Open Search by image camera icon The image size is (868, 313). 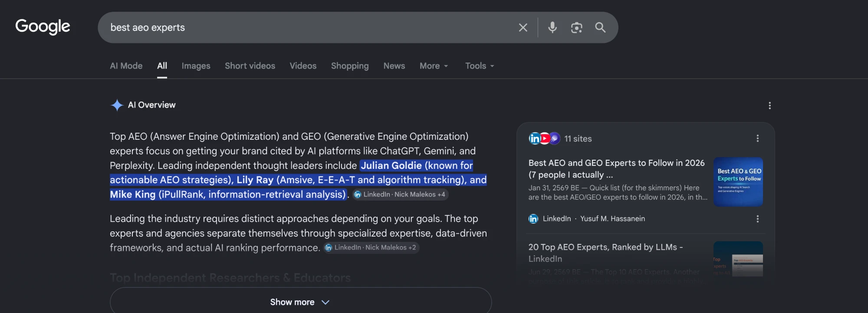click(576, 27)
